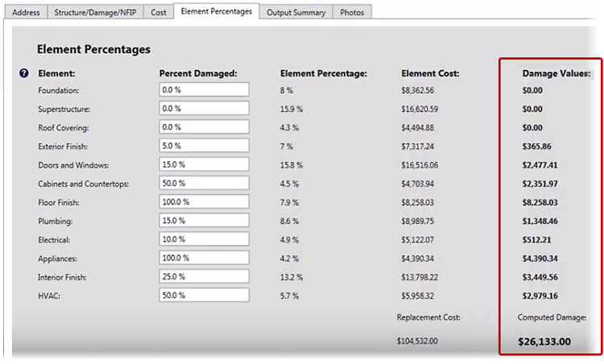
Task: Edit the Appliances percent damaged field
Action: coord(205,258)
